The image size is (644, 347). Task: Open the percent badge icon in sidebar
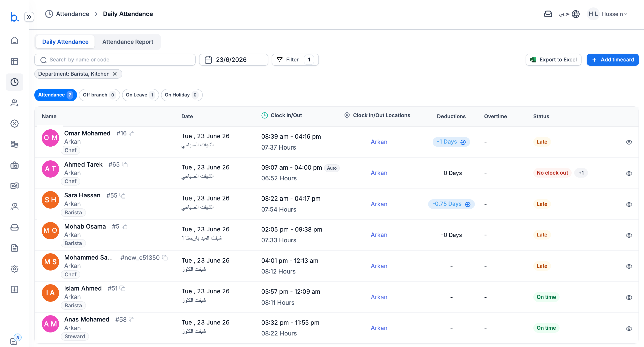point(14,124)
